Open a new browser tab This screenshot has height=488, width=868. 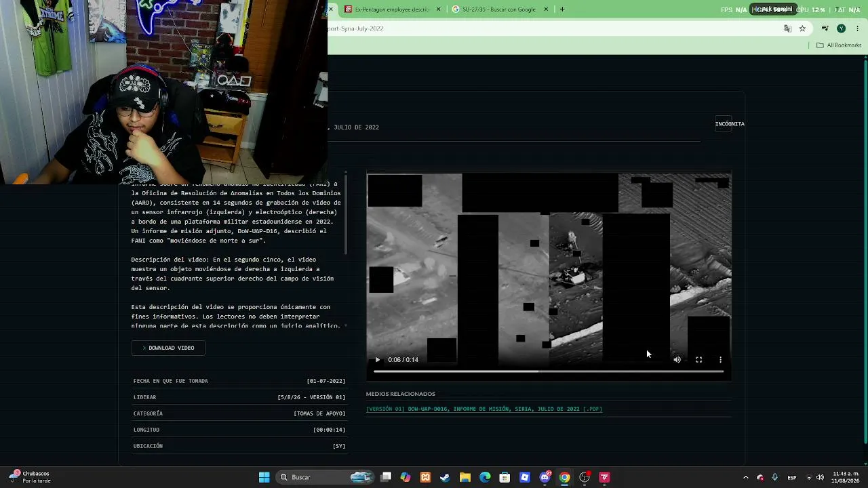tap(562, 9)
